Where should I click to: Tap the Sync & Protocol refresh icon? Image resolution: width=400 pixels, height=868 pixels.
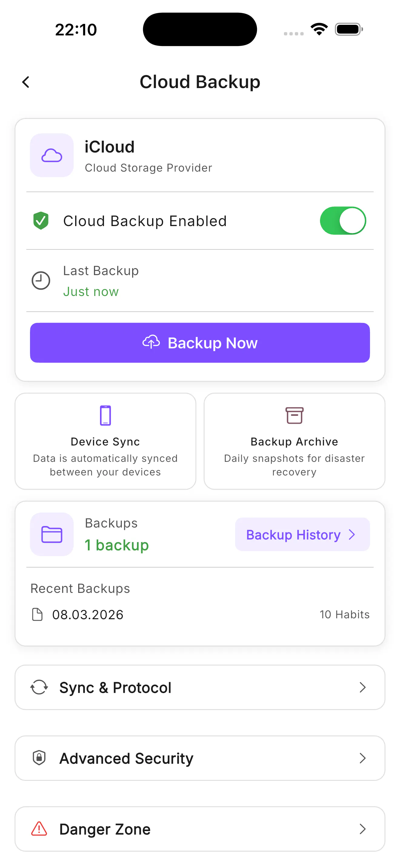tap(39, 687)
